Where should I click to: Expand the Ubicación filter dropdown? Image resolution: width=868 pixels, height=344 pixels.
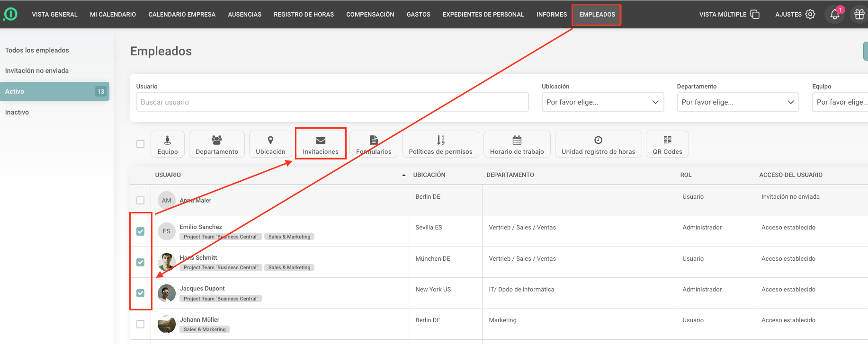point(602,102)
